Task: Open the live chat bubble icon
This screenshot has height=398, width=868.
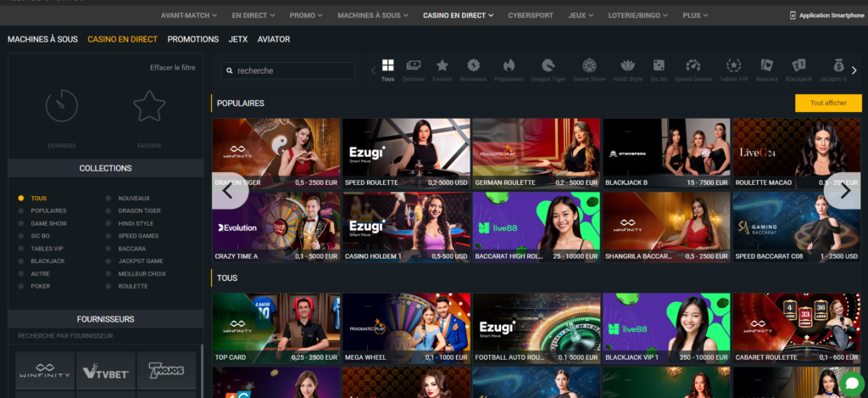Action: 852,383
